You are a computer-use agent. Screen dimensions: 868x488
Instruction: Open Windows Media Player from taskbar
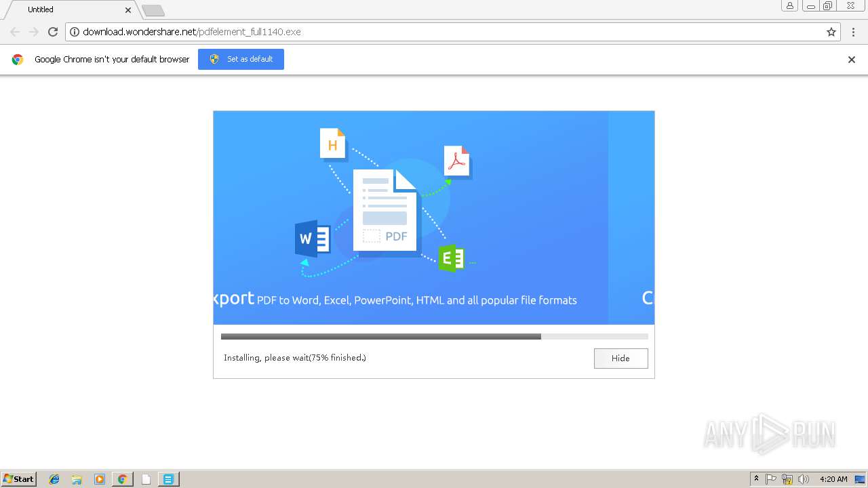click(100, 479)
